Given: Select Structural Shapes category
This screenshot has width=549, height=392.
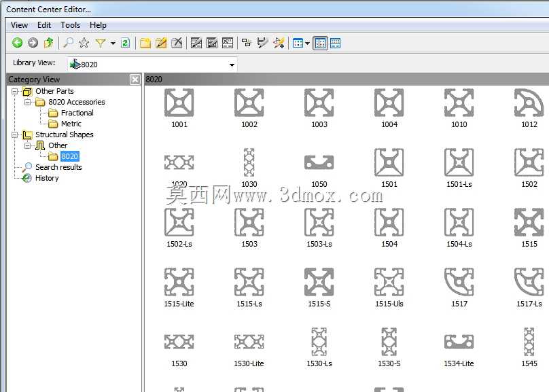Looking at the screenshot, I should click(65, 135).
